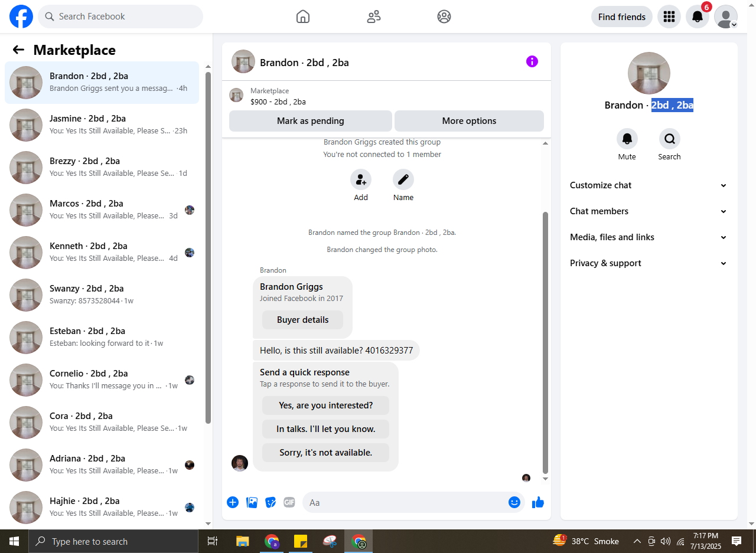
Task: Open the volume speaker tray icon
Action: [666, 541]
